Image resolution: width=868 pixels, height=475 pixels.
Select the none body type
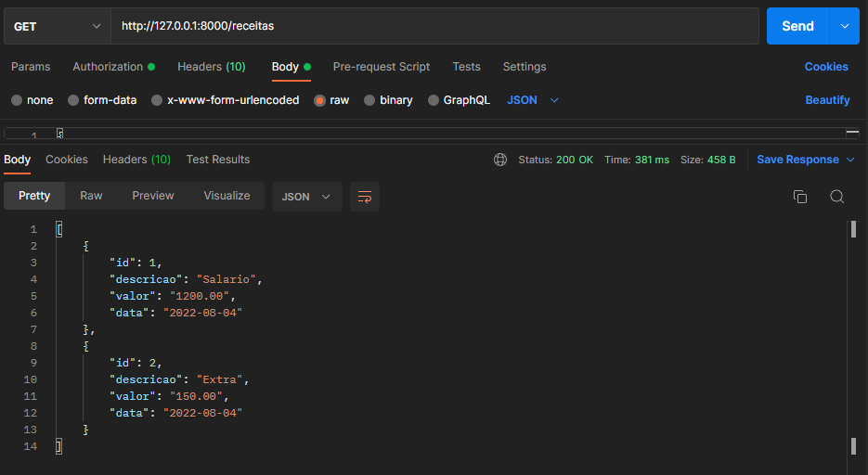32,100
